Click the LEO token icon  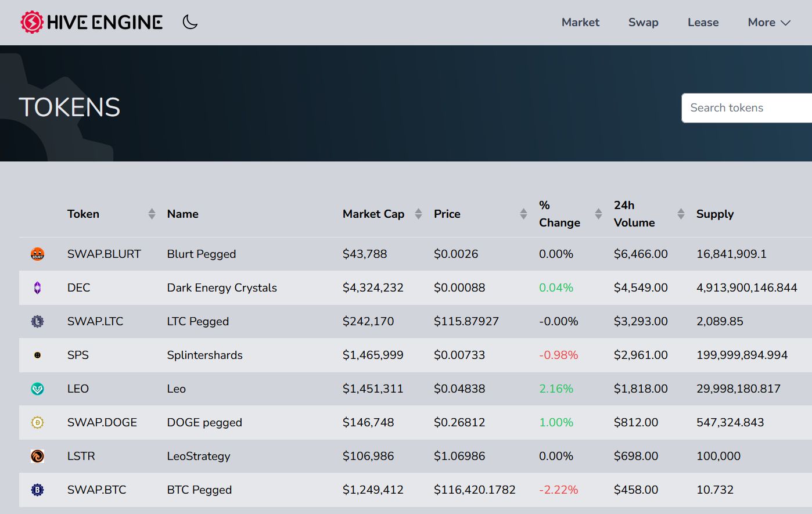pyautogui.click(x=37, y=389)
